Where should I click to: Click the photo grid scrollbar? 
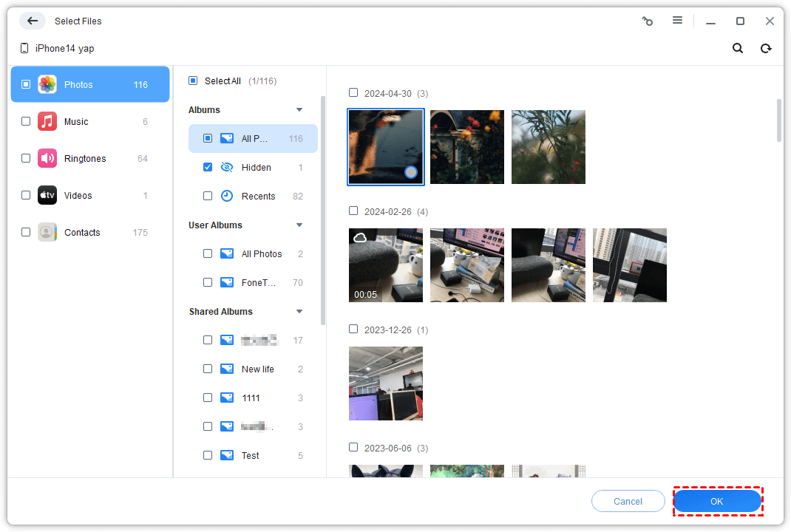point(779,121)
